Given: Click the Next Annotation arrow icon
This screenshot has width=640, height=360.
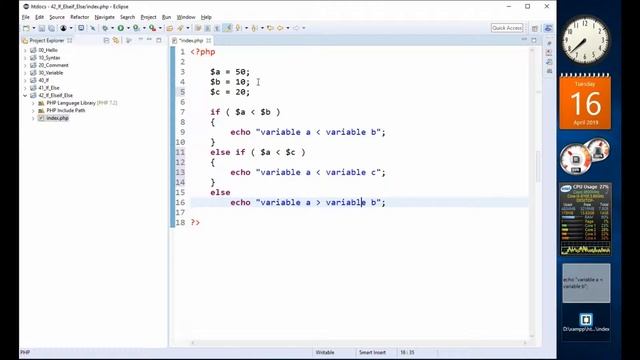Looking at the screenshot, I should 238,28.
